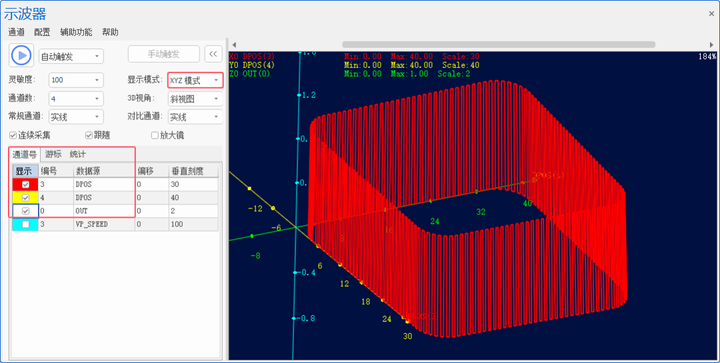Open the 配置 menu
This screenshot has height=363, width=720.
point(42,32)
